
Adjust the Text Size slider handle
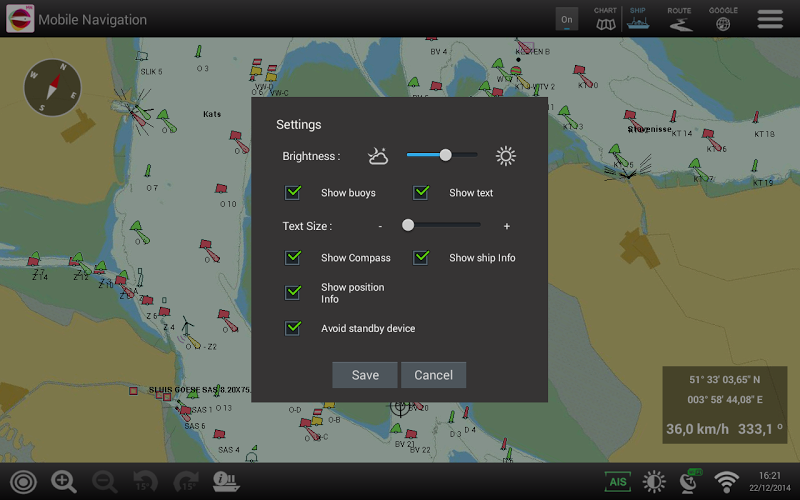point(408,225)
